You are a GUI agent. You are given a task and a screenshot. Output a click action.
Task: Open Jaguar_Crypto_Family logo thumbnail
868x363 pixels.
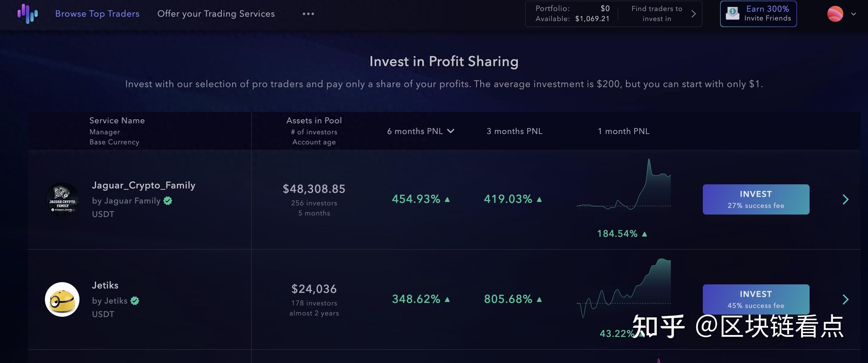62,199
